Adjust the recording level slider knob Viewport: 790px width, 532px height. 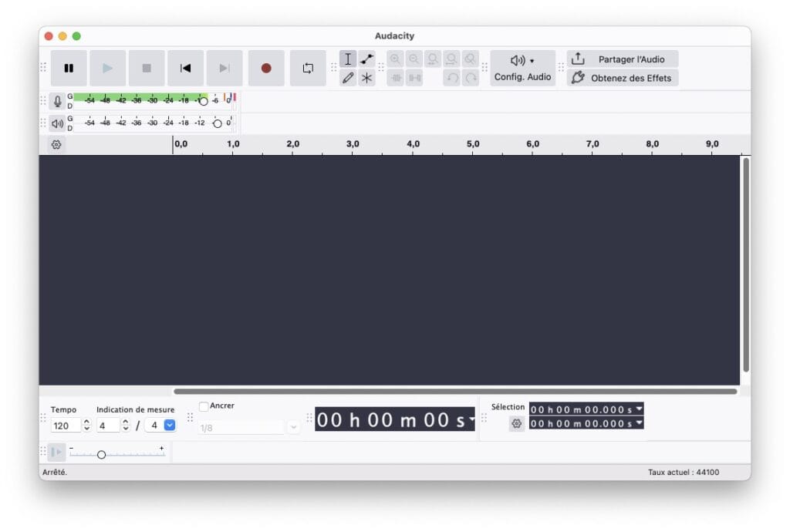point(203,101)
